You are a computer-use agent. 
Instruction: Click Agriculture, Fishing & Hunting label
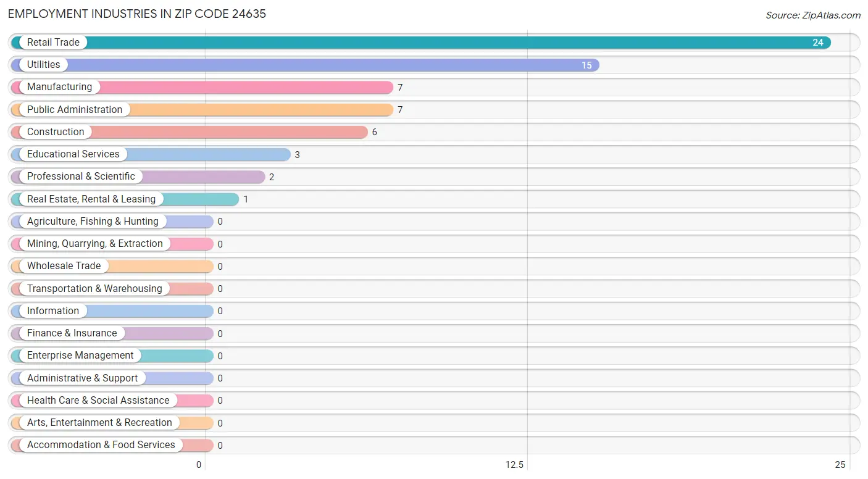tap(93, 222)
